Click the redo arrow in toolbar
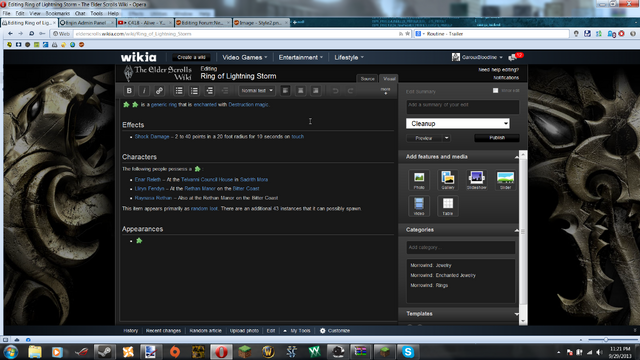The width and height of the screenshot is (640, 360). point(350,91)
